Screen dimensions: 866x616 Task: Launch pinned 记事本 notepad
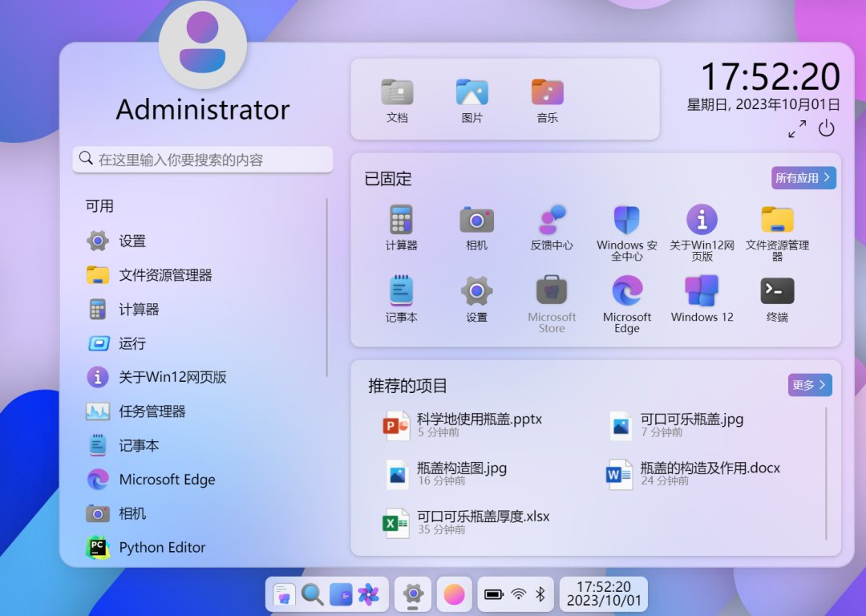pos(401,299)
